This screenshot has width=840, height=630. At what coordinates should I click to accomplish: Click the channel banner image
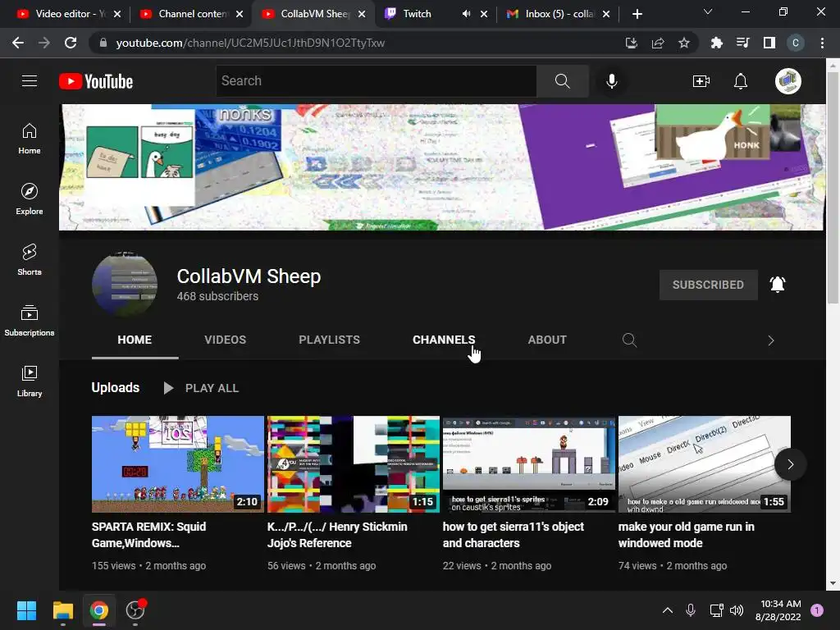442,167
